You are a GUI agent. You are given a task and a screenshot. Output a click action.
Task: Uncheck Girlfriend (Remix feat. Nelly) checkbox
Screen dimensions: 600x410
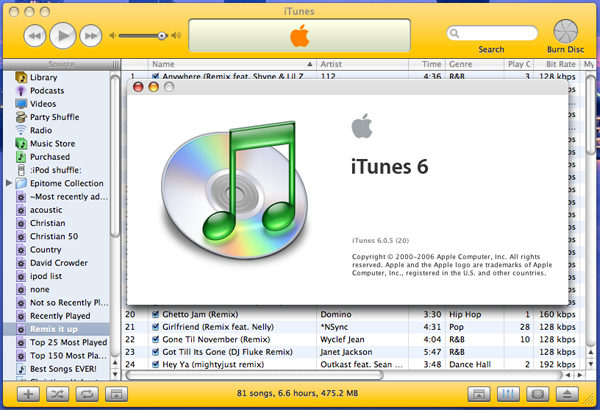point(155,327)
